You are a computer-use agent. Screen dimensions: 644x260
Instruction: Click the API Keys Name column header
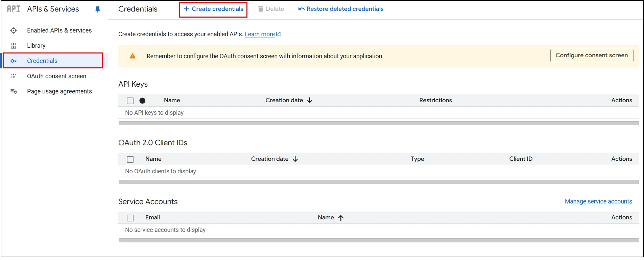pos(172,100)
